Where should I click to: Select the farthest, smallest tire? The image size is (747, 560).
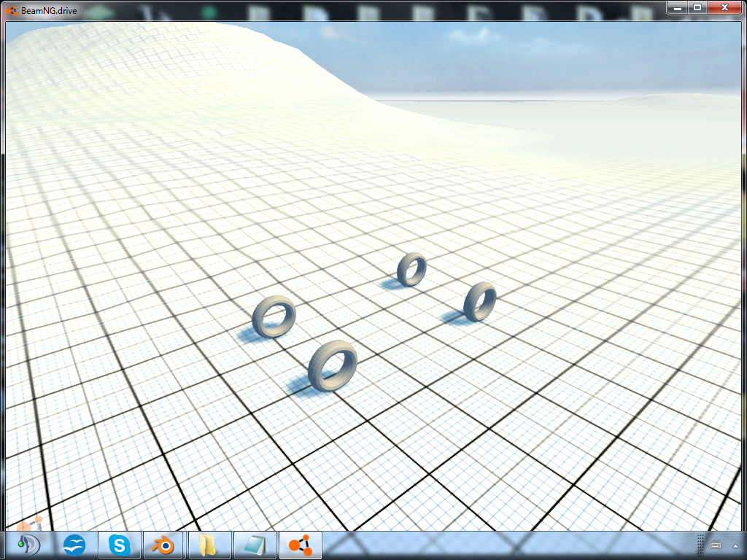click(x=411, y=270)
